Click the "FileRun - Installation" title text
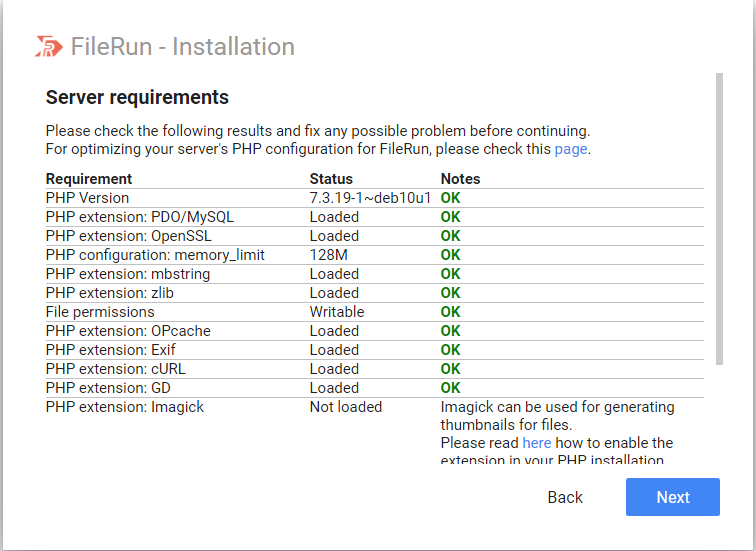This screenshot has width=756, height=551. tap(182, 47)
